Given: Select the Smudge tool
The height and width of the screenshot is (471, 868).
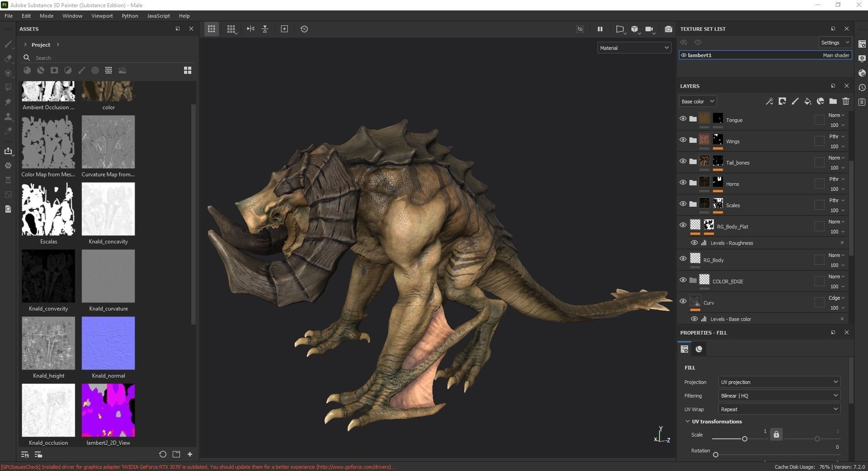Looking at the screenshot, I should pos(8,102).
